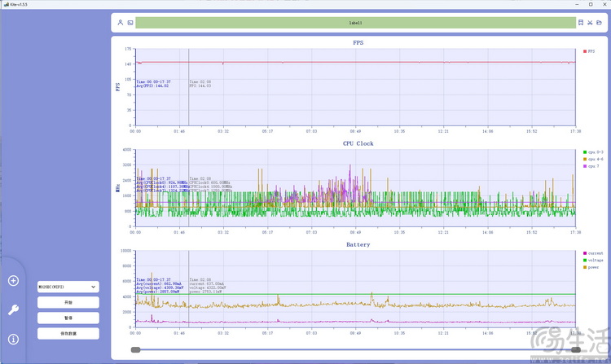Click the left handle of the time range slider
This screenshot has width=611, height=364.
[135, 349]
